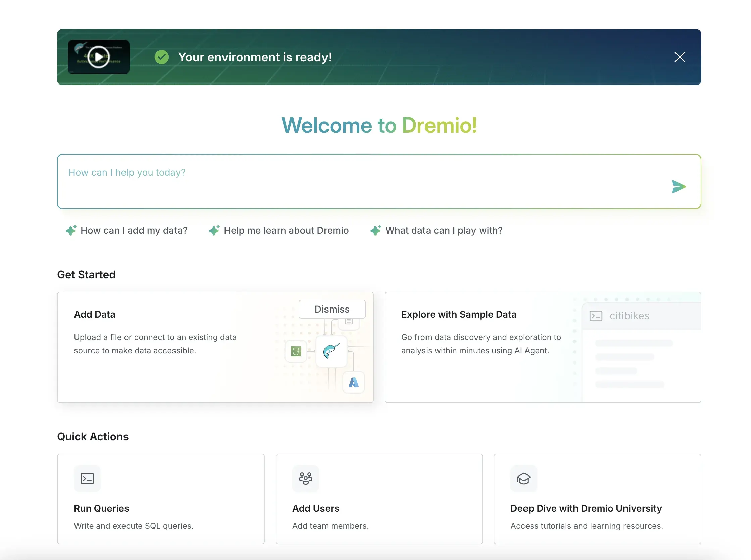Open the Add Data card title
The height and width of the screenshot is (560, 751).
tap(95, 314)
